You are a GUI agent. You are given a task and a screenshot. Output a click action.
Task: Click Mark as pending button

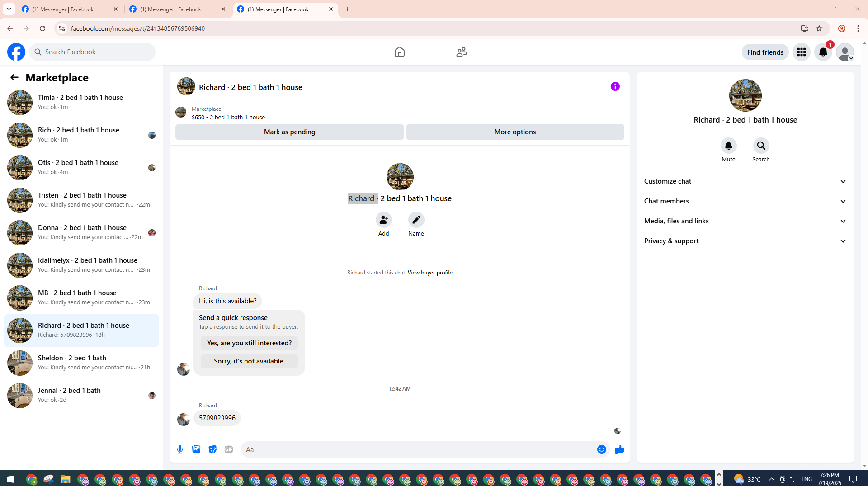(x=289, y=132)
